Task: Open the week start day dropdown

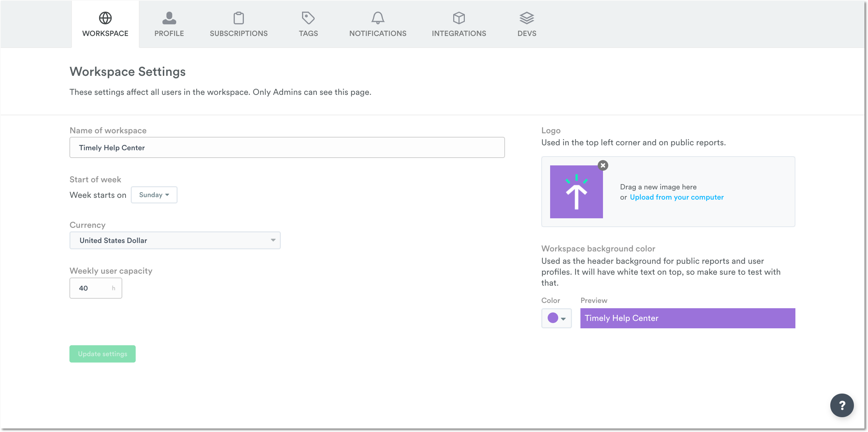Action: point(154,195)
